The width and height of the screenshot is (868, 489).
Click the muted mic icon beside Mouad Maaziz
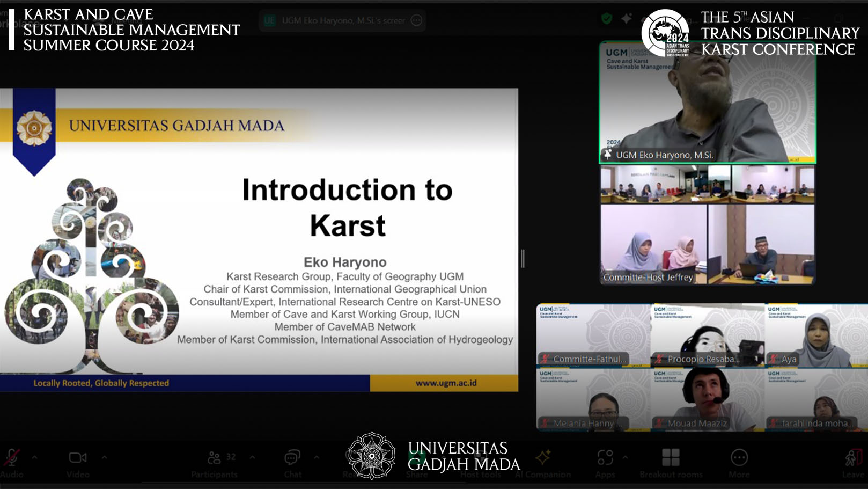click(660, 424)
